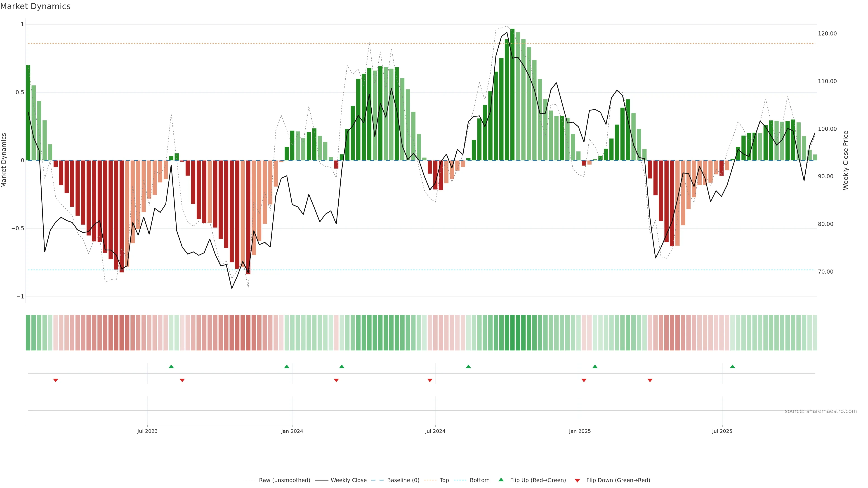This screenshot has height=488, width=868.
Task: Toggle the Baseline (0) legend entry
Action: pos(403,480)
